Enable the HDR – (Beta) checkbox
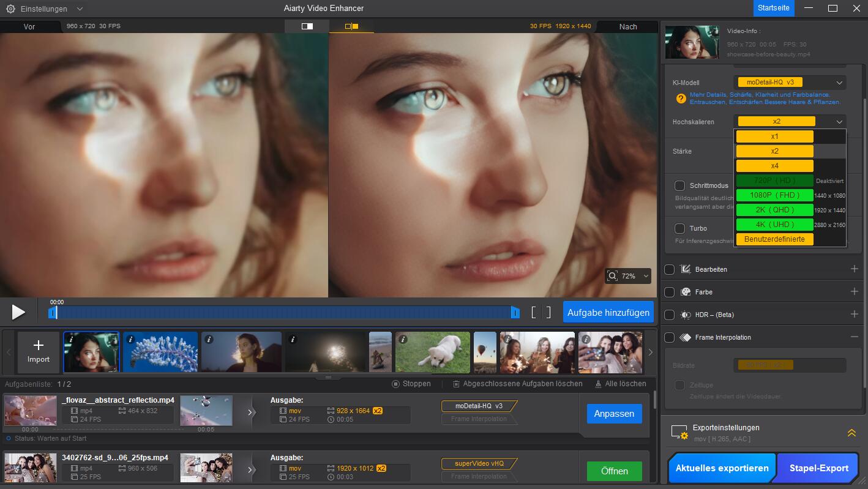The height and width of the screenshot is (489, 868). 669,315
